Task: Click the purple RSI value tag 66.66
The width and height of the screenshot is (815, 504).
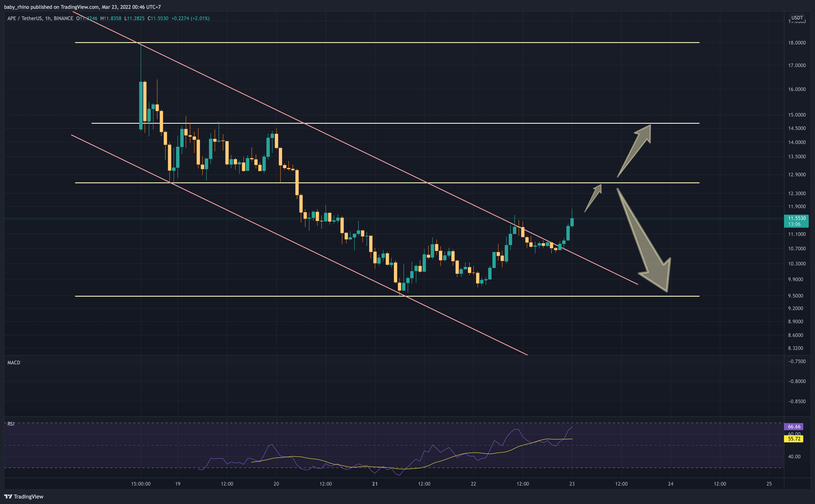Action: 794,427
